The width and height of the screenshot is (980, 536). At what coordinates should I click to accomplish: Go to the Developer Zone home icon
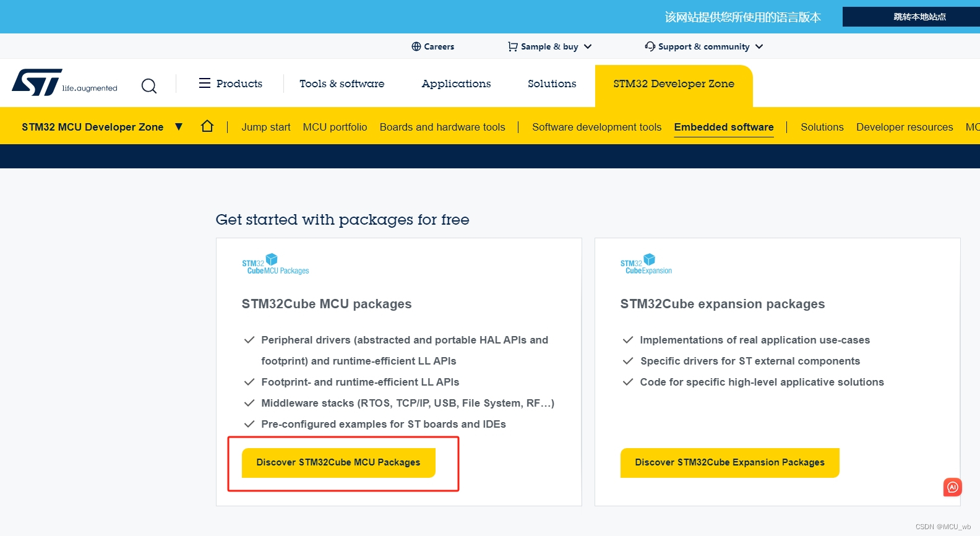(207, 126)
